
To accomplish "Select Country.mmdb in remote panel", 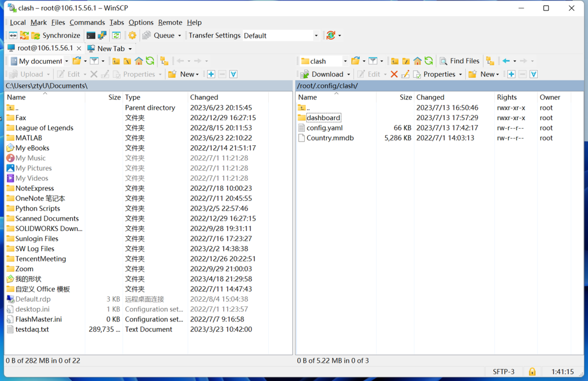I will [x=330, y=138].
